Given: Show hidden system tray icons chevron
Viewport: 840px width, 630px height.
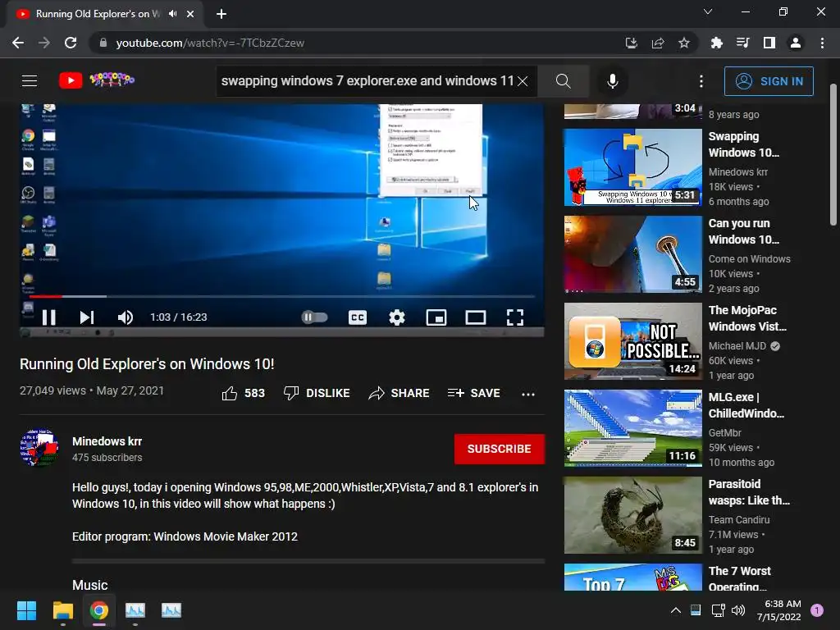Looking at the screenshot, I should tap(676, 610).
